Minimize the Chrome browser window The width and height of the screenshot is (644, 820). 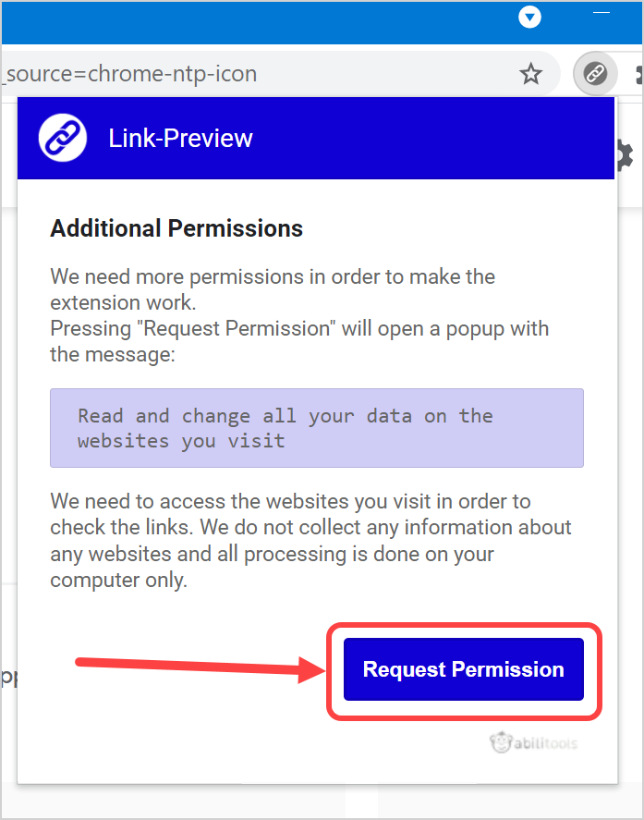pyautogui.click(x=601, y=13)
